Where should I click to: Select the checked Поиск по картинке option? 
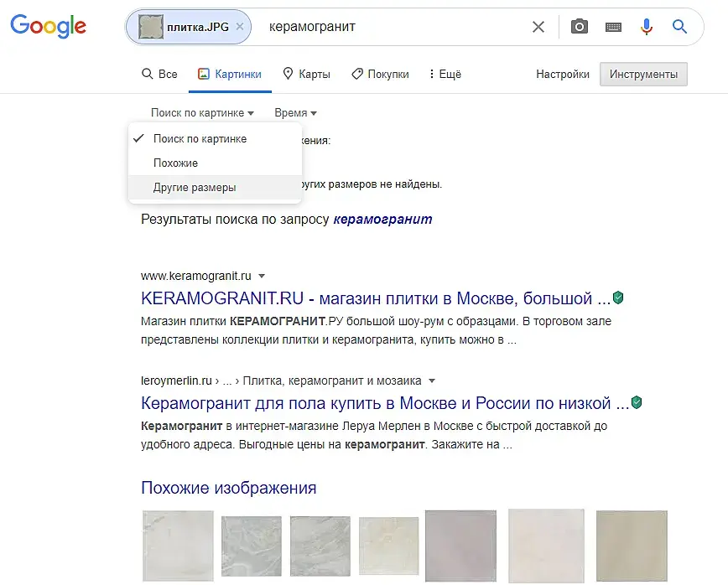(215, 139)
